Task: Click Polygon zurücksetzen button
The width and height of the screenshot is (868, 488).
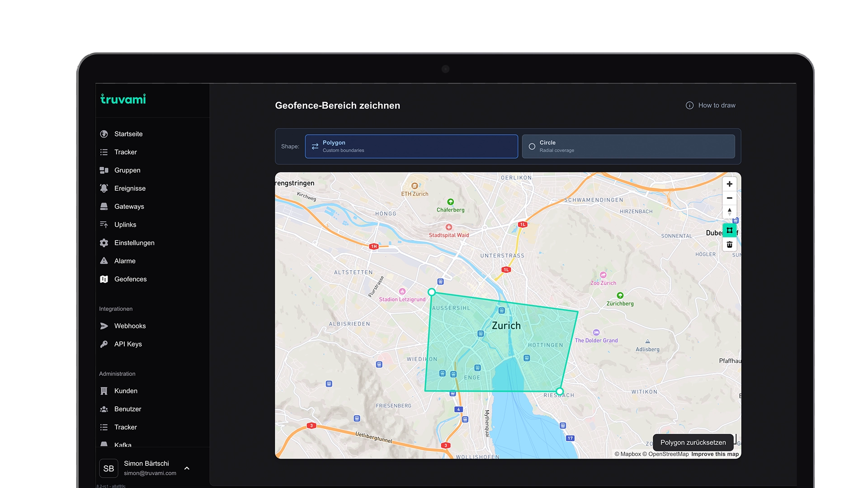Action: click(x=693, y=443)
